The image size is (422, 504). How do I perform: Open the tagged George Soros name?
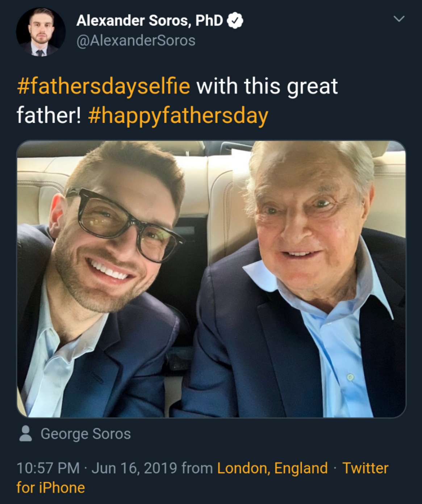pyautogui.click(x=85, y=433)
